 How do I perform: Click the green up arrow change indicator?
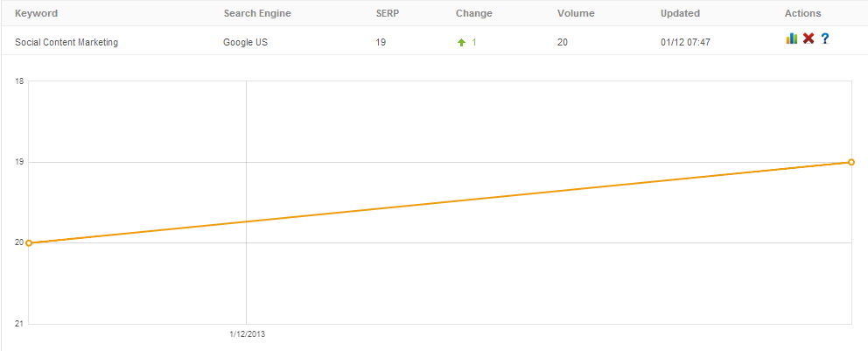pyautogui.click(x=462, y=42)
